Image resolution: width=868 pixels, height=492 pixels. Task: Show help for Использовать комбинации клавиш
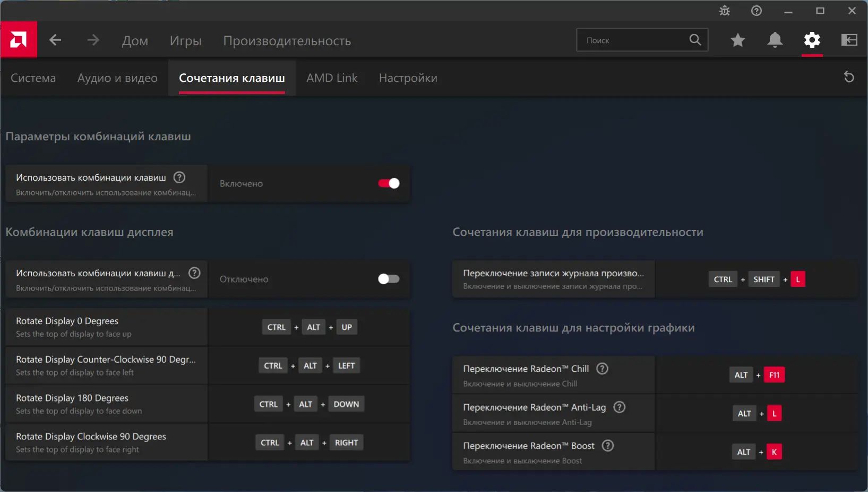pos(179,177)
